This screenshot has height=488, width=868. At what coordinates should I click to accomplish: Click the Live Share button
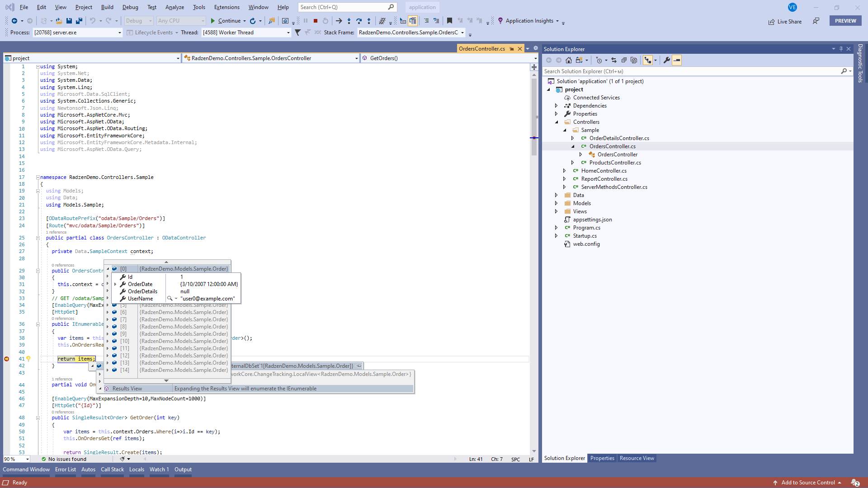click(x=785, y=21)
